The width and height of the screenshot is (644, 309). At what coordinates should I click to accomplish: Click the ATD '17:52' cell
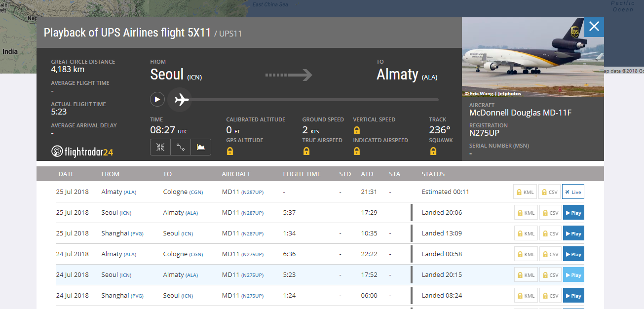pyautogui.click(x=369, y=275)
